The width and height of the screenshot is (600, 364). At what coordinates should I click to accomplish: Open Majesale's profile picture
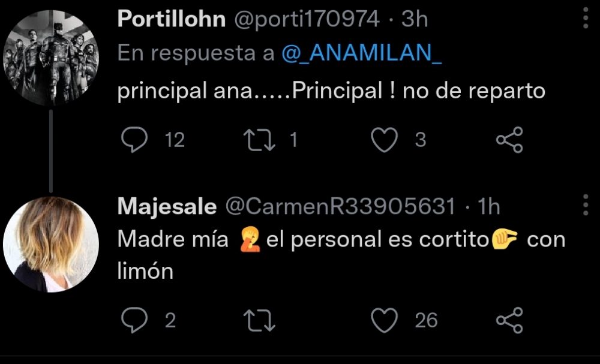[x=50, y=244]
